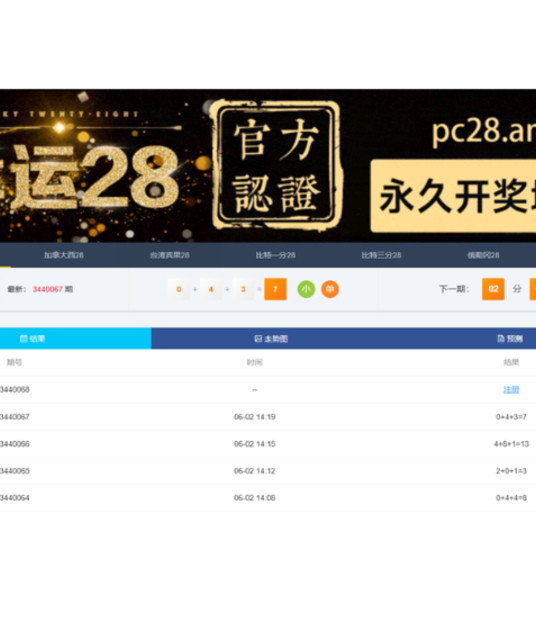Click the 结果 tab table icon
Image resolution: width=536 pixels, height=640 pixels.
(23, 338)
